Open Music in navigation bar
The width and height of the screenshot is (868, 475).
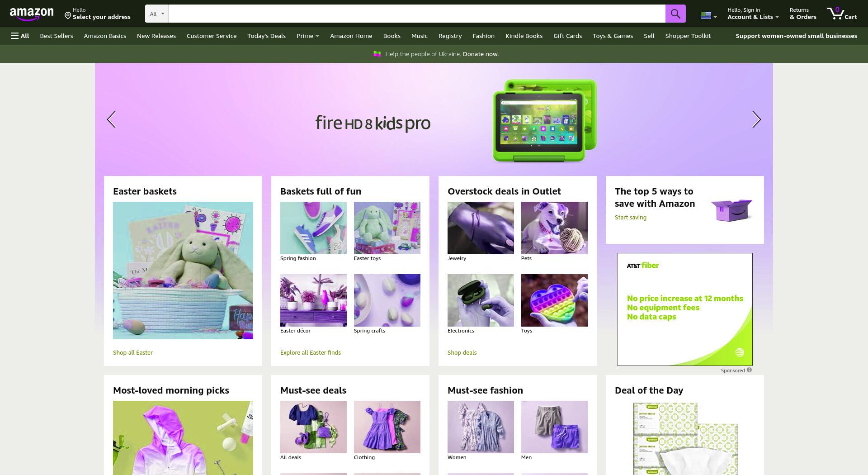coord(420,36)
